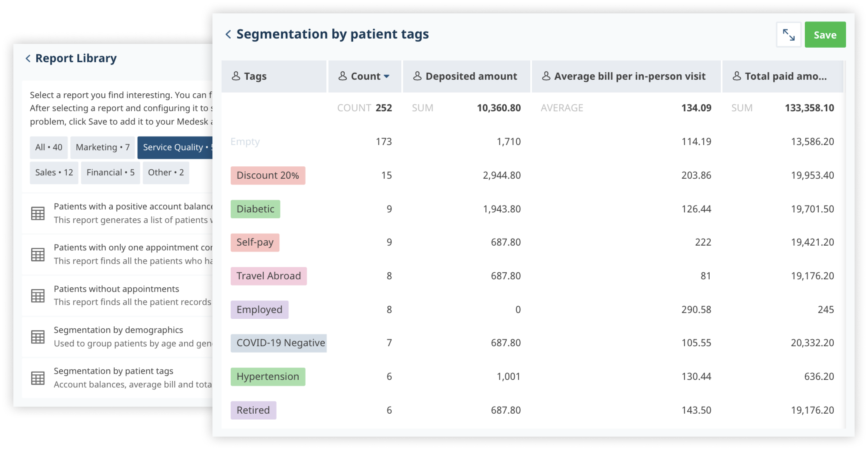Click table icon for Patients without appointments
The width and height of the screenshot is (868, 450).
pyautogui.click(x=38, y=295)
